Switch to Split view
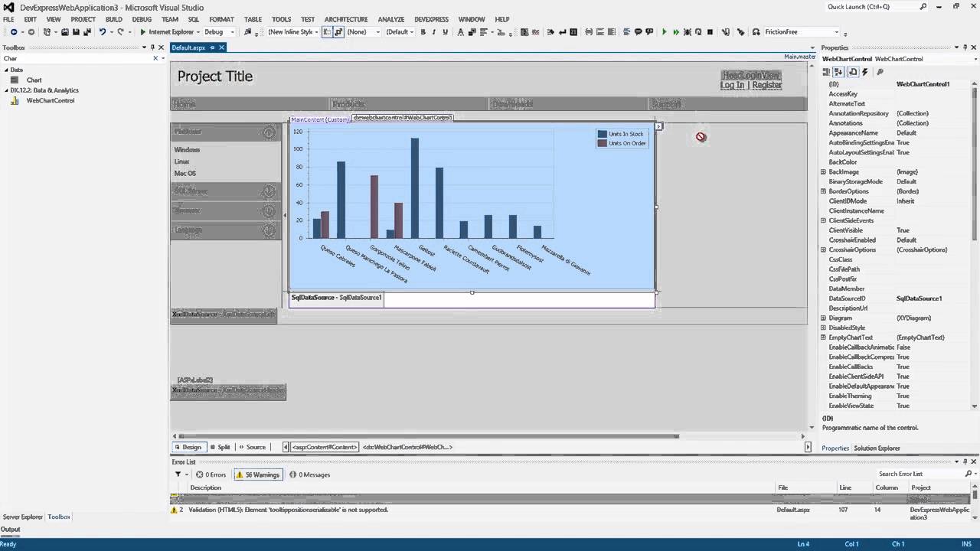 [220, 447]
